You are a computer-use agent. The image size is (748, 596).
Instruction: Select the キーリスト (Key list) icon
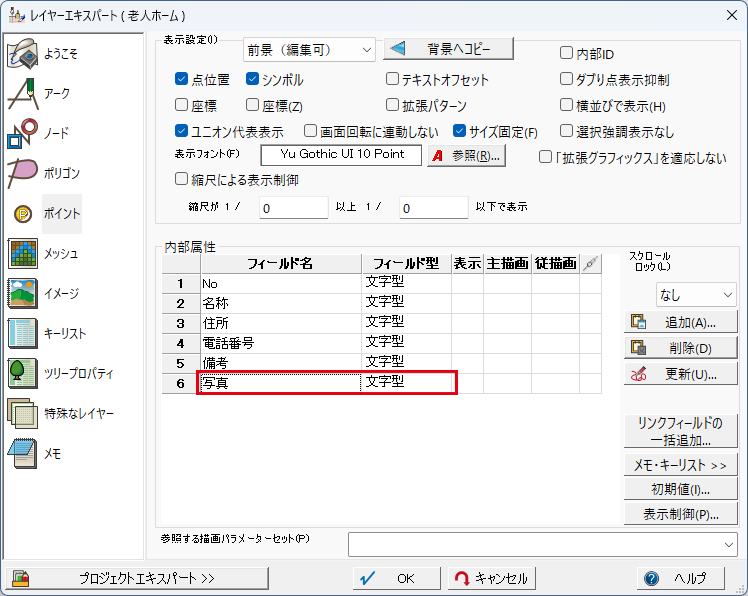tap(23, 333)
